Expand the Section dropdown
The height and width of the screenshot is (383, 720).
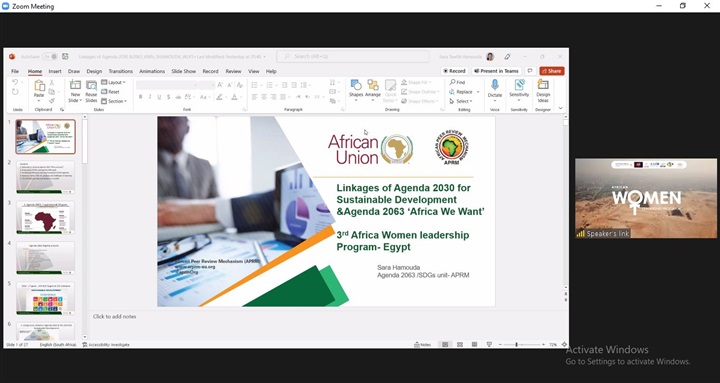pos(114,101)
